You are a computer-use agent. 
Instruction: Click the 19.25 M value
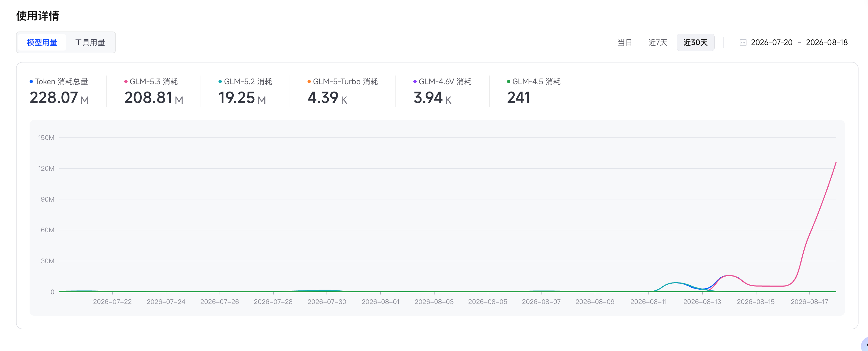point(242,98)
